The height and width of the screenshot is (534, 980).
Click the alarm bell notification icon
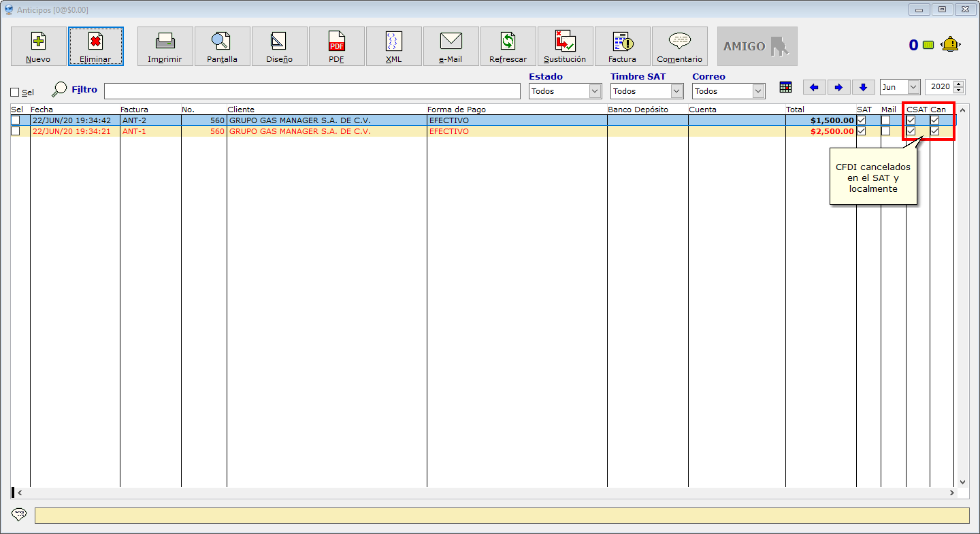click(950, 45)
